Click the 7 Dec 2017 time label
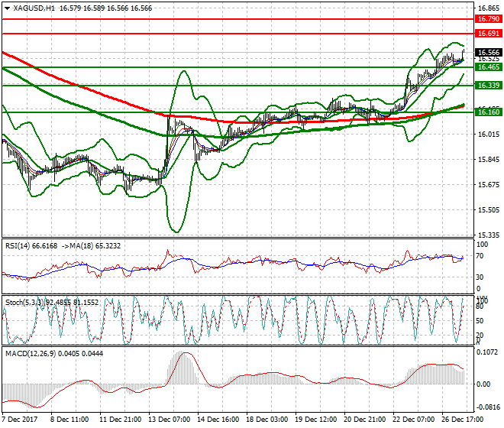 click(19, 420)
